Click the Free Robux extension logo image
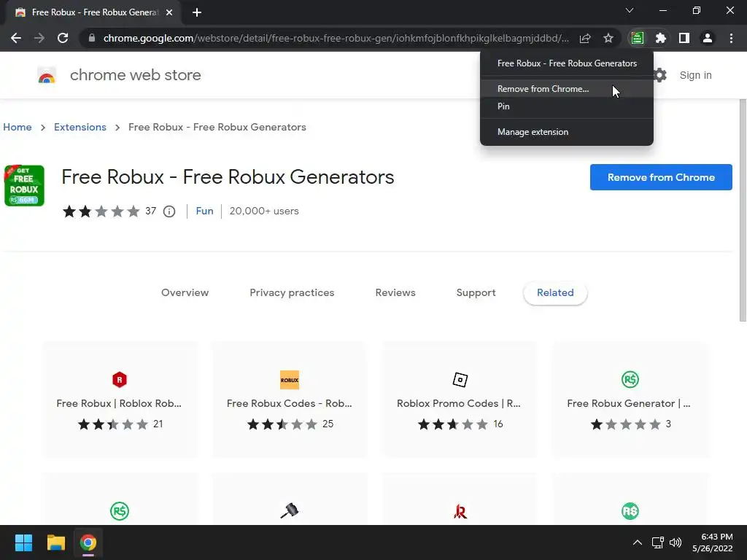 (x=24, y=186)
